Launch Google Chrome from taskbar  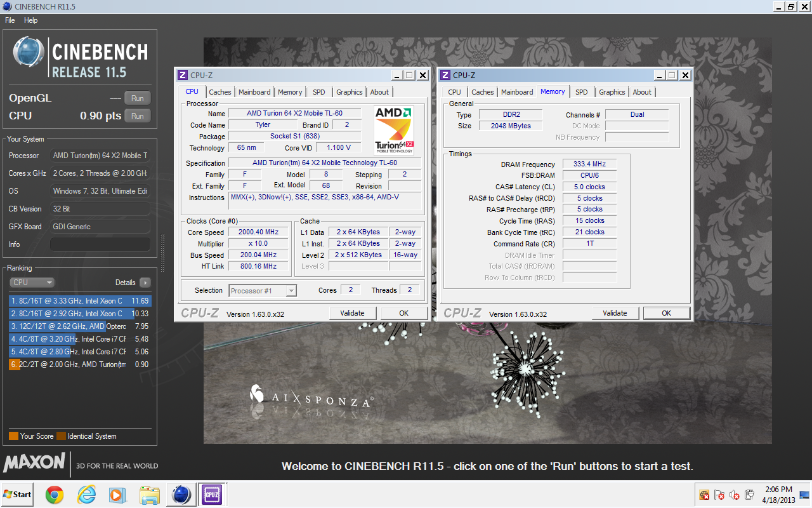coord(55,494)
